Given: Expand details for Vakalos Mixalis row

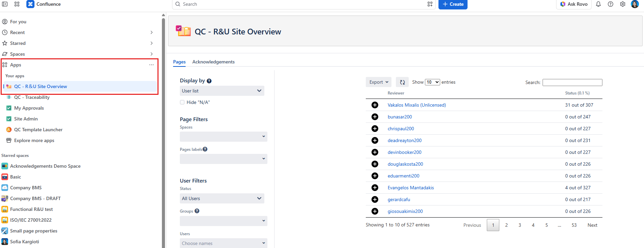Looking at the screenshot, I should pyautogui.click(x=375, y=105).
